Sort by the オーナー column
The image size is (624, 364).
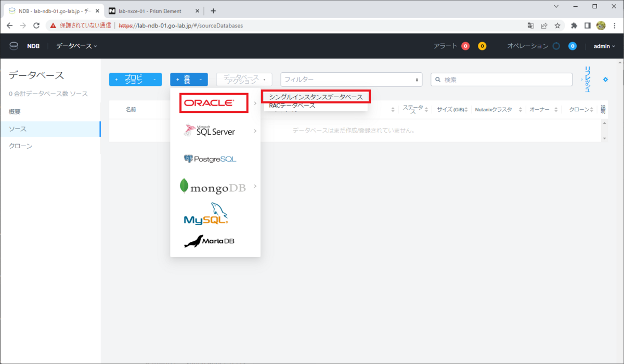pyautogui.click(x=543, y=110)
